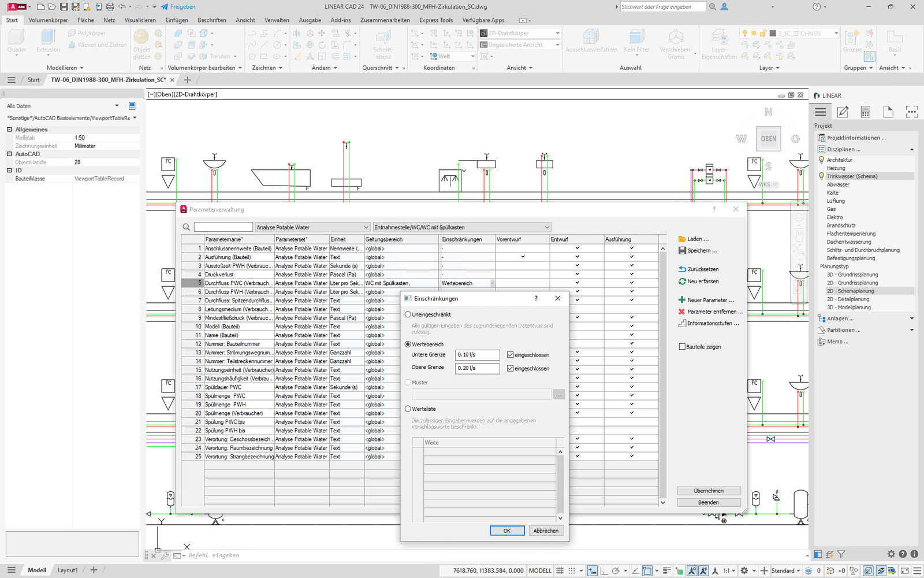Click Speichern disk icon
The width and height of the screenshot is (924, 578).
682,250
